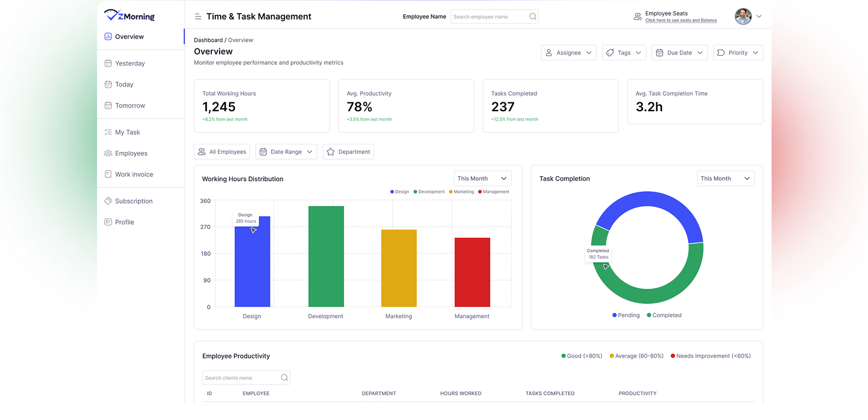Click the HOURS WORKED column header
Image resolution: width=868 pixels, height=420 pixels.
(461, 393)
